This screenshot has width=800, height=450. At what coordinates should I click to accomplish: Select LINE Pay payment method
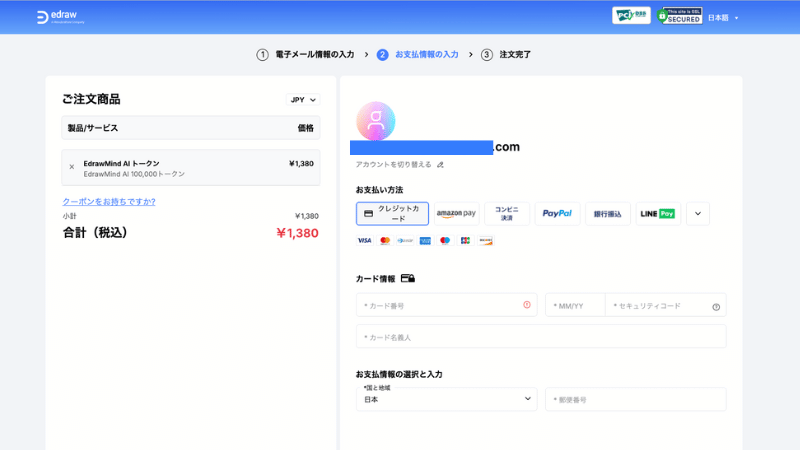[x=658, y=214]
